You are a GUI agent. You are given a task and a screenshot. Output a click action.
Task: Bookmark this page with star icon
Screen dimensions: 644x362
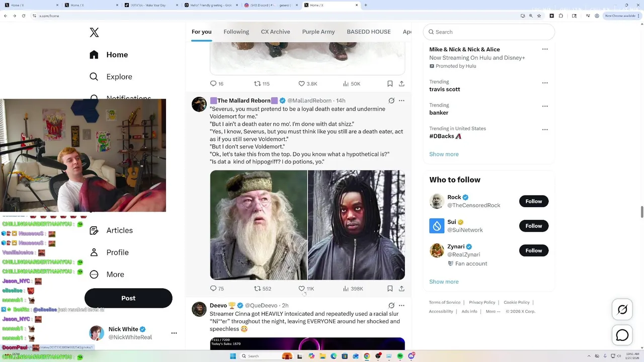tap(539, 16)
